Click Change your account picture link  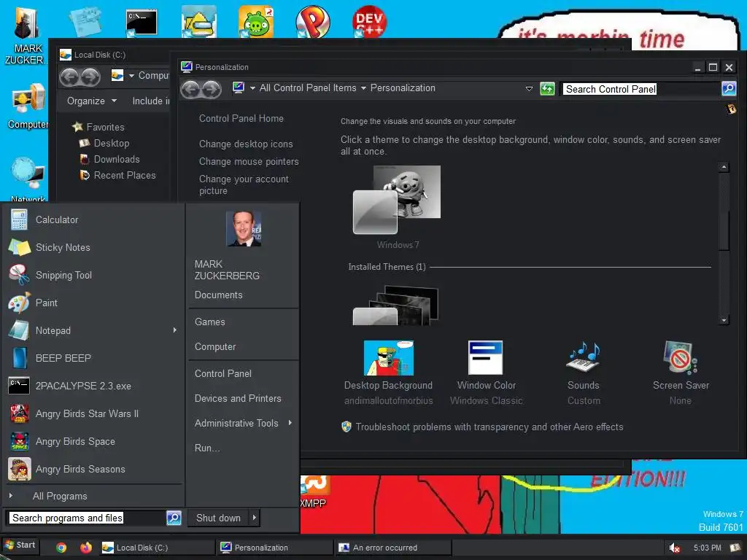click(x=244, y=184)
